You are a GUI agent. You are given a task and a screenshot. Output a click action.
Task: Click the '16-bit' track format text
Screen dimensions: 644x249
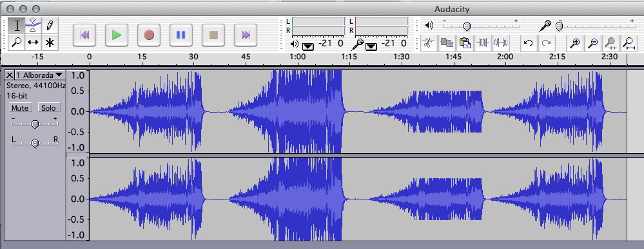17,96
